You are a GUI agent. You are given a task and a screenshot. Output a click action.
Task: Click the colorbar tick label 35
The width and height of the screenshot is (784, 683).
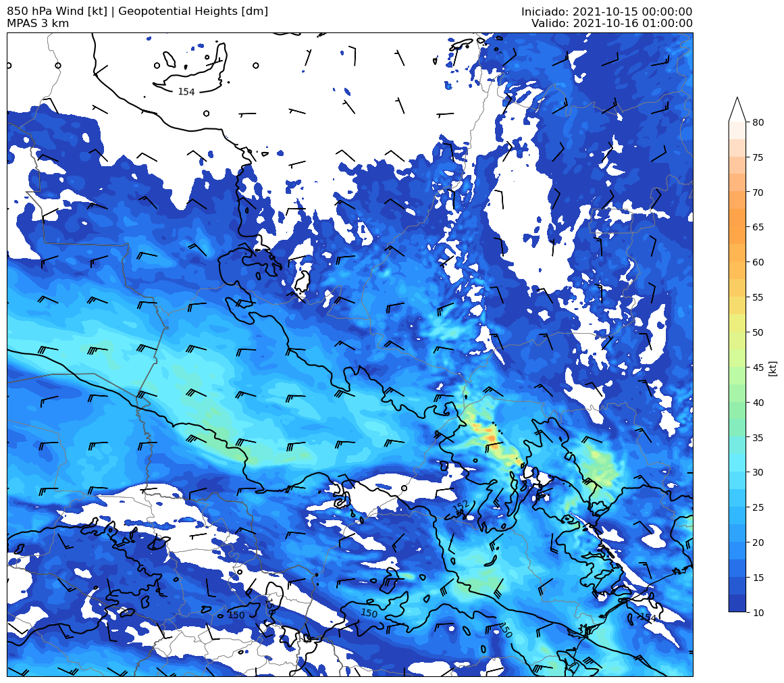point(758,438)
